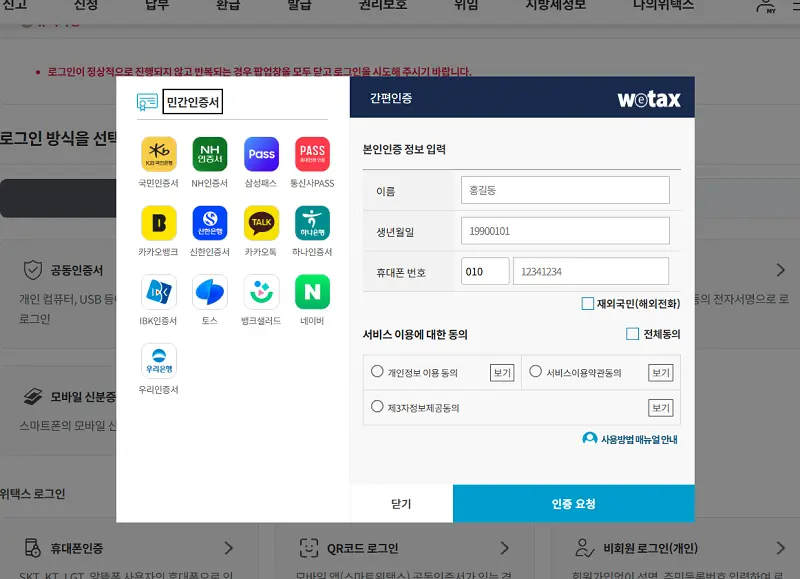Click the 비회원 로그인(개인) person icon
The width and height of the screenshot is (800, 579).
tap(585, 548)
